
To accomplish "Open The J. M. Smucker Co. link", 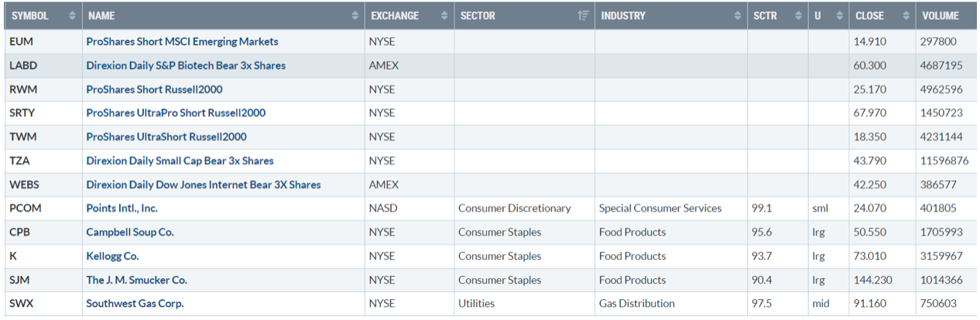I will point(136,280).
